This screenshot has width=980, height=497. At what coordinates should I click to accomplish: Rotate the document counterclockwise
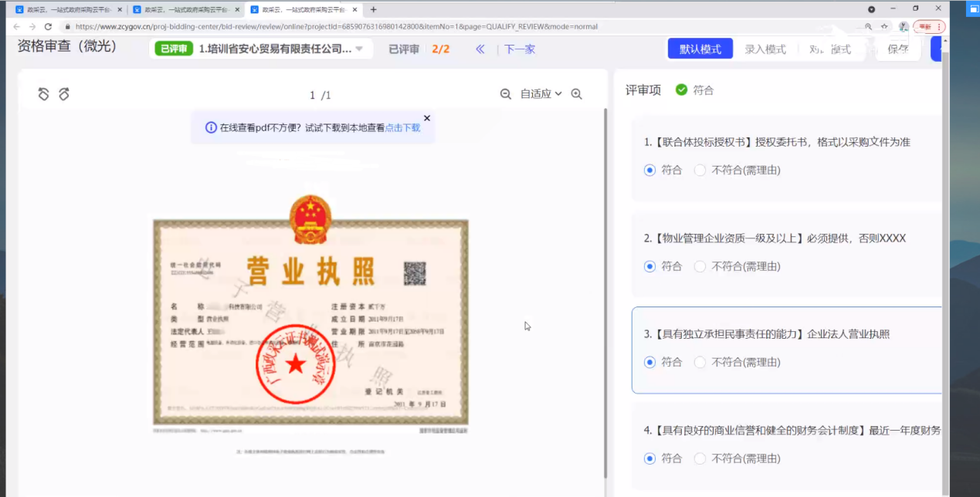click(44, 94)
